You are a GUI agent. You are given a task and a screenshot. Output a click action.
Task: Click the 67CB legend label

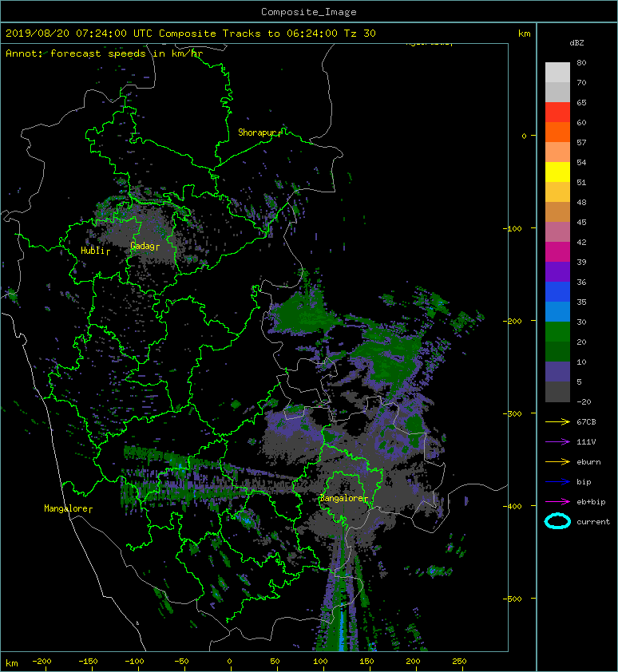point(586,421)
